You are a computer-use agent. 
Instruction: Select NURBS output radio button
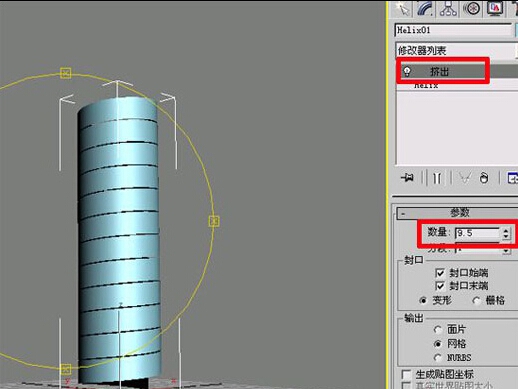tap(438, 358)
